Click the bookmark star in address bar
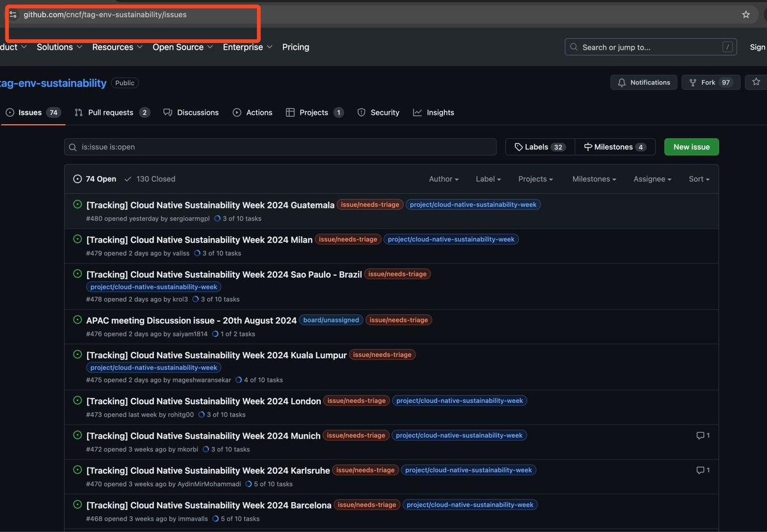Screen dimensions: 767x532 click(x=746, y=15)
